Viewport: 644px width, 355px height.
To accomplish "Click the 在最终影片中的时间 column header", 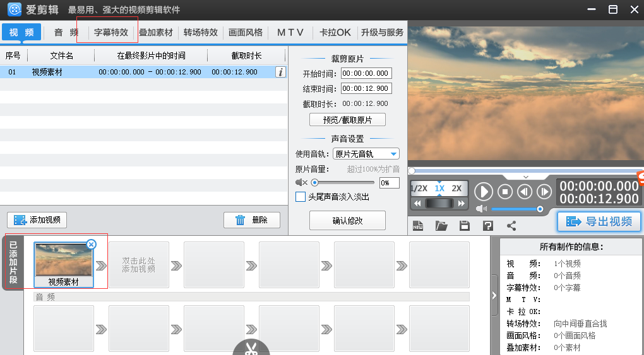I will click(x=151, y=55).
